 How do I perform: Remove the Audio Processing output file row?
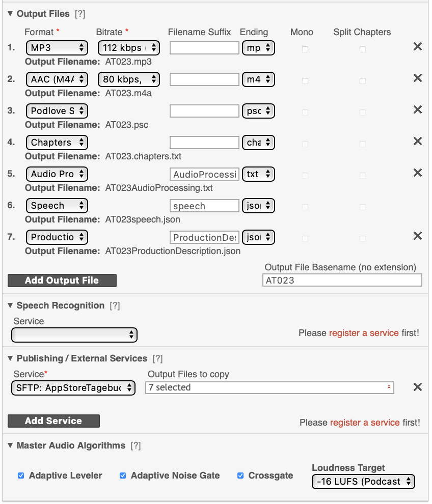click(x=418, y=173)
